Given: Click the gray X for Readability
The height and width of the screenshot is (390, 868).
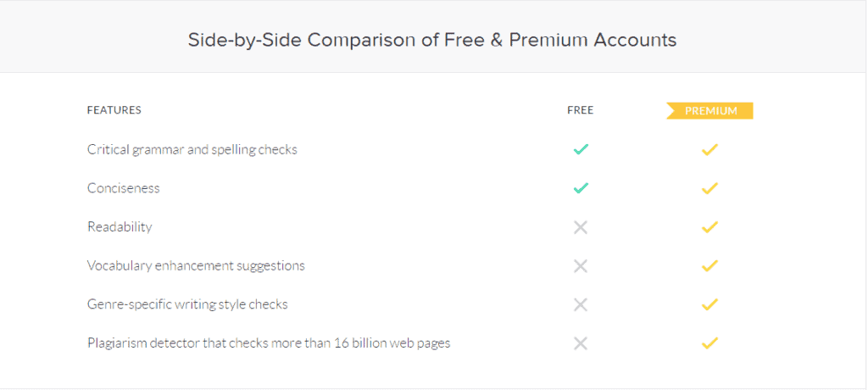Looking at the screenshot, I should (x=581, y=227).
